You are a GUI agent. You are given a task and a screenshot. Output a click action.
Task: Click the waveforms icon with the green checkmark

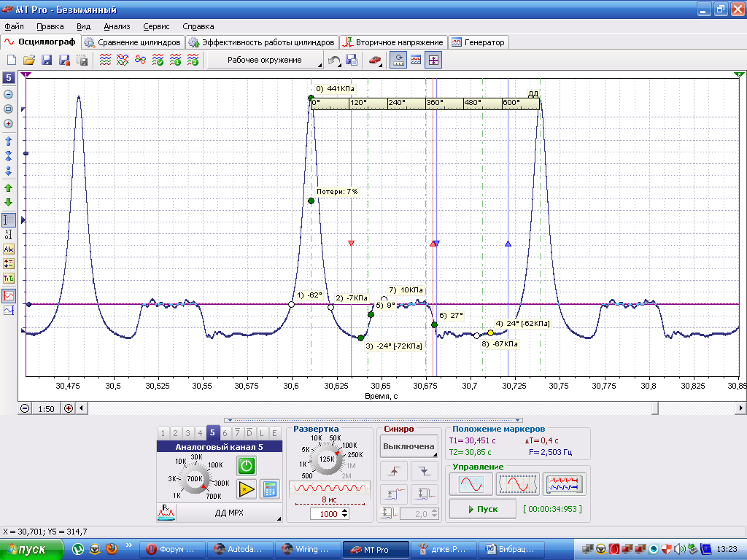coord(158,60)
